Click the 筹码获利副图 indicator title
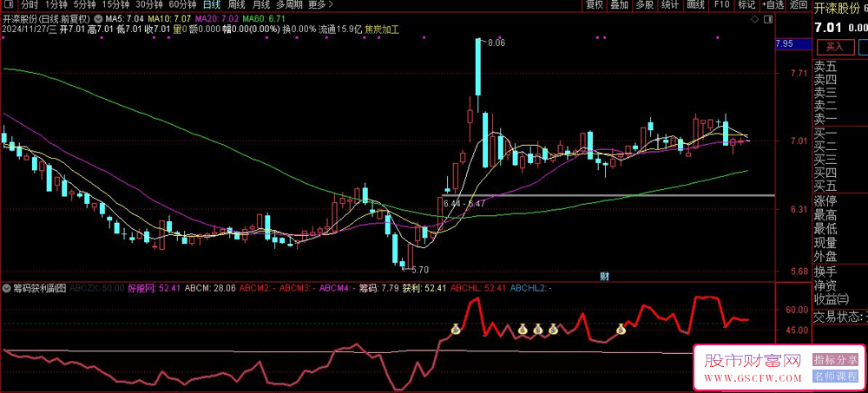Image resolution: width=868 pixels, height=393 pixels. [x=39, y=288]
